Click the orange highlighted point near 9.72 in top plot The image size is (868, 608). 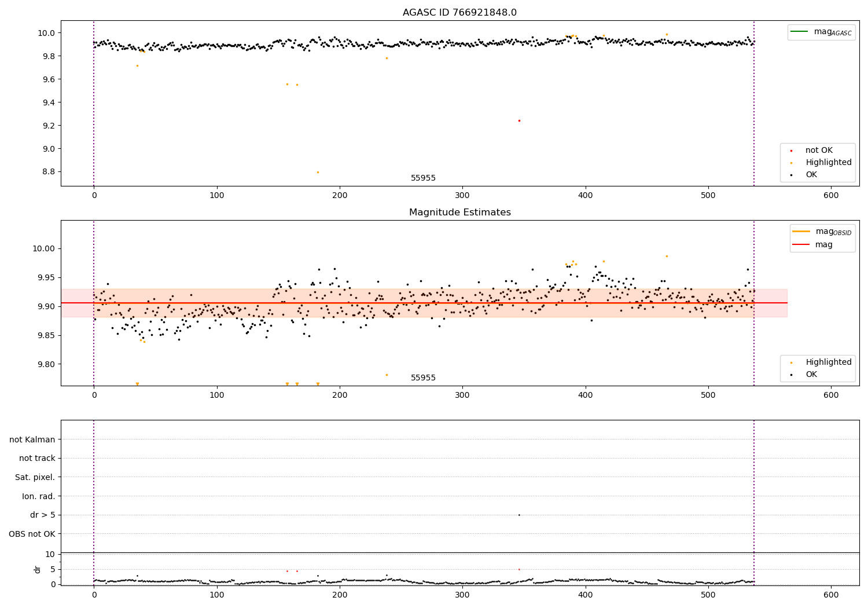(137, 65)
